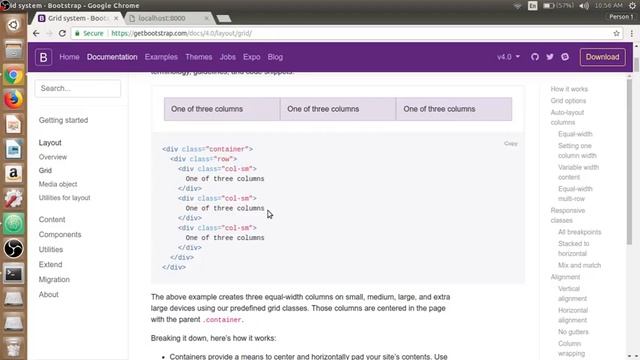
Task: Launch Google Chrome from the dock
Action: (13, 75)
